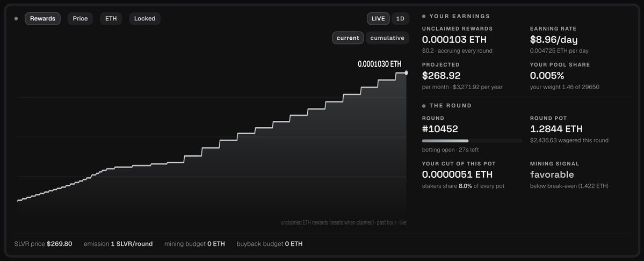Click unclaimed rewards value 0.000103 ETH

(x=454, y=40)
